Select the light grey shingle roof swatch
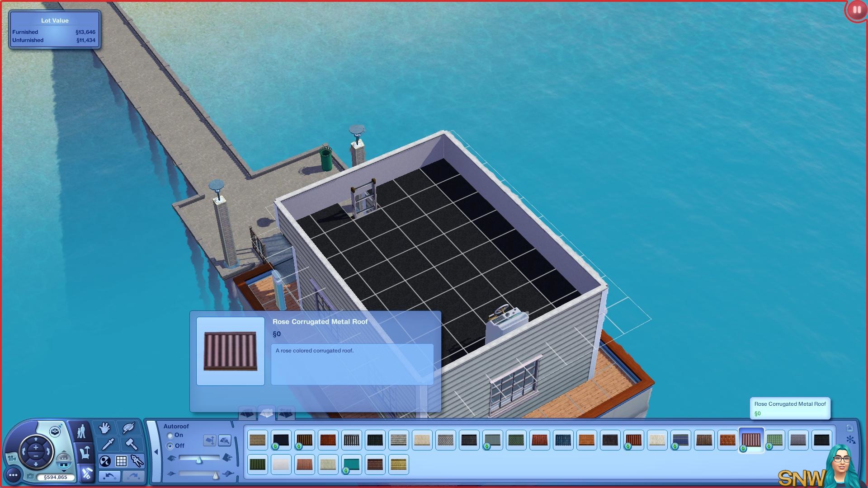This screenshot has height=488, width=868. [x=398, y=440]
